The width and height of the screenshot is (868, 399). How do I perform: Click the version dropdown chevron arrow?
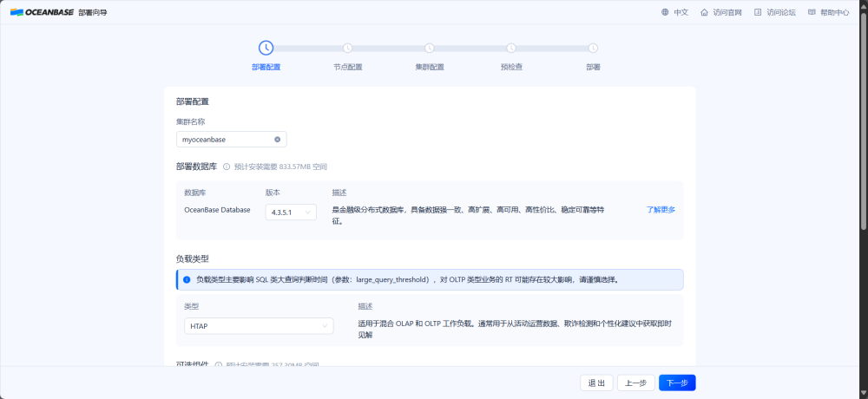click(308, 213)
